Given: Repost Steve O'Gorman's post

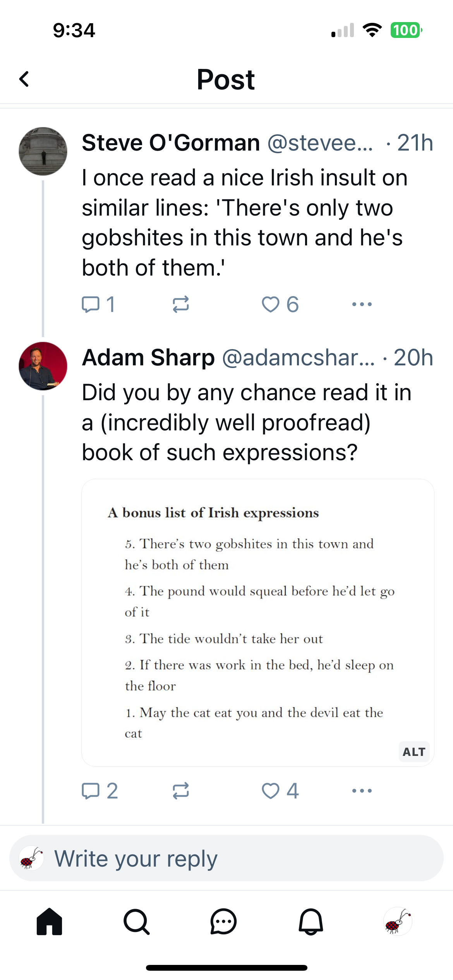Looking at the screenshot, I should tap(181, 304).
